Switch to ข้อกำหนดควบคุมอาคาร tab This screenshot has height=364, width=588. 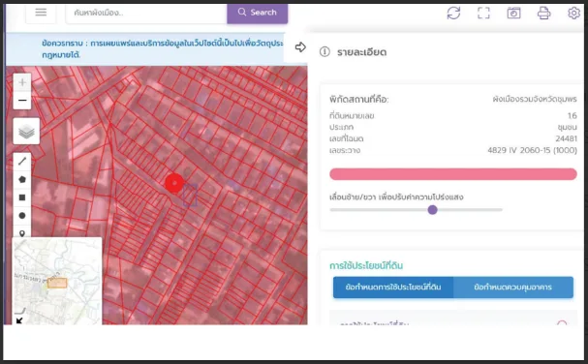[513, 288]
